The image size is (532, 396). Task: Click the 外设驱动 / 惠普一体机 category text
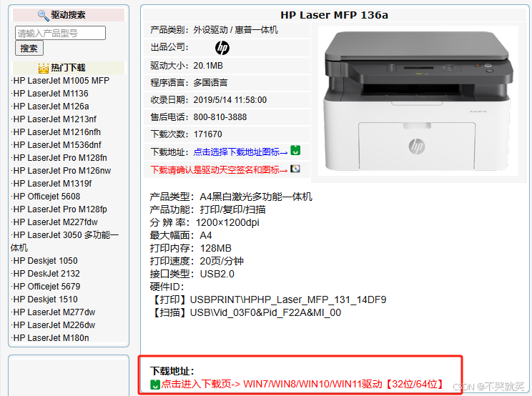235,30
